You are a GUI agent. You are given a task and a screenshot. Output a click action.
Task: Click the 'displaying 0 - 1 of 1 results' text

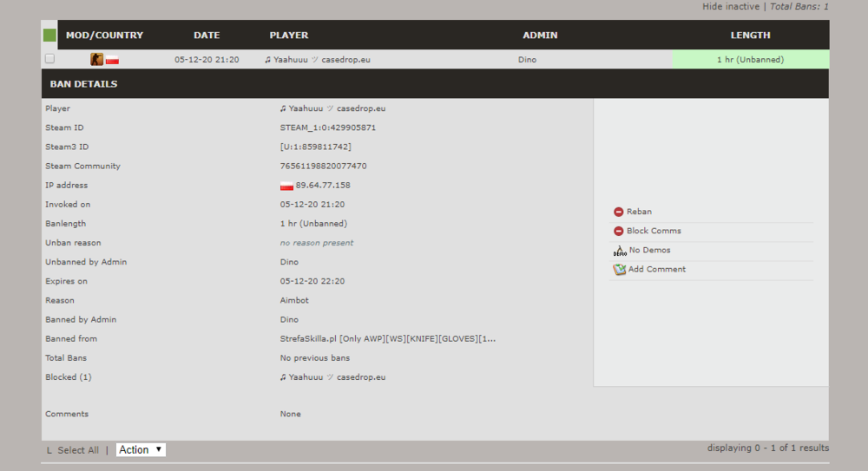[x=768, y=448]
